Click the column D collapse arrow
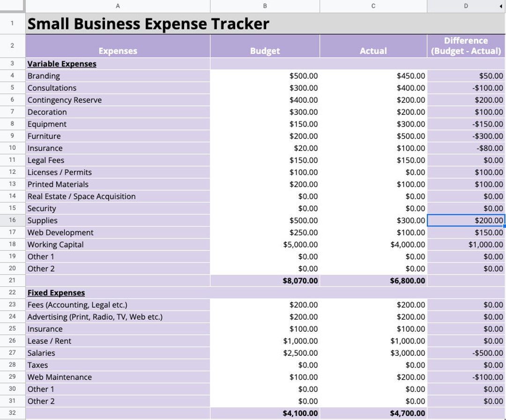506x420 pixels. [x=501, y=6]
